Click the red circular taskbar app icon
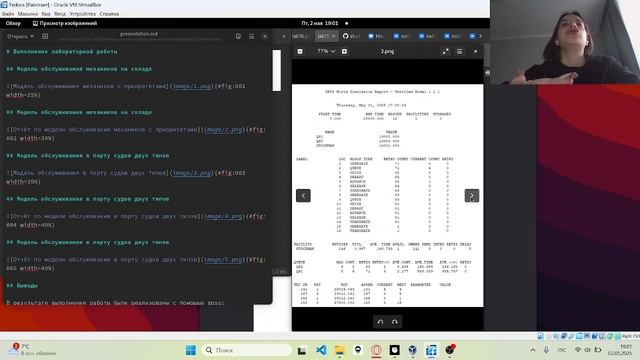Screen dimensions: 640x360 point(376,350)
